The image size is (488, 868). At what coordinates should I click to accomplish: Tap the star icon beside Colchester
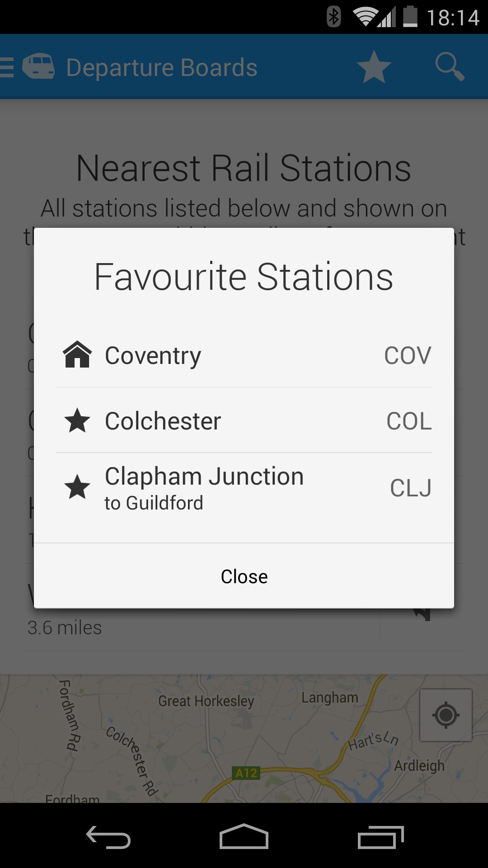click(77, 420)
